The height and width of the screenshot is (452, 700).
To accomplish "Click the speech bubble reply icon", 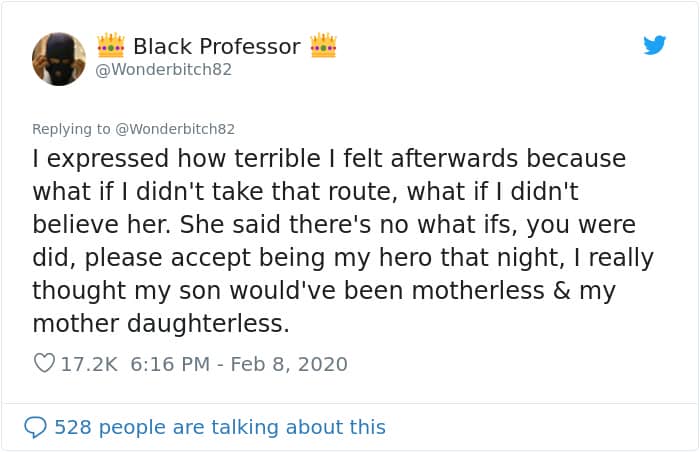I will 35,427.
